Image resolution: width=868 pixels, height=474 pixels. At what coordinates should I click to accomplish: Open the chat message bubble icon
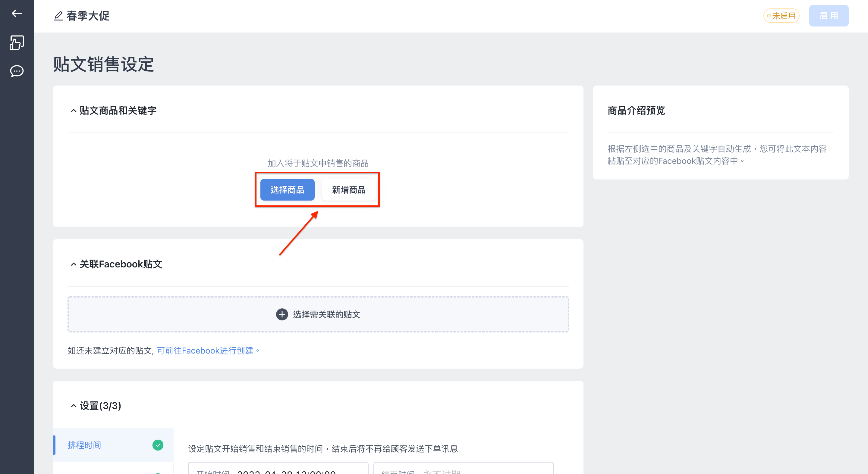coord(17,71)
